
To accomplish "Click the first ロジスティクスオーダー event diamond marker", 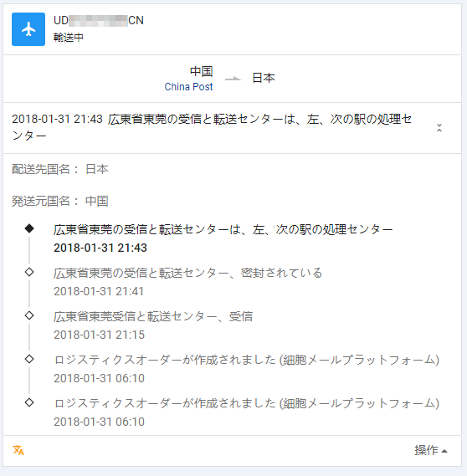I will 29,359.
